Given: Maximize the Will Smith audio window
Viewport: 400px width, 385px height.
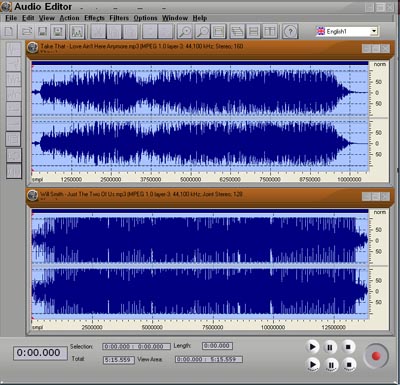Looking at the screenshot, I should [x=376, y=196].
